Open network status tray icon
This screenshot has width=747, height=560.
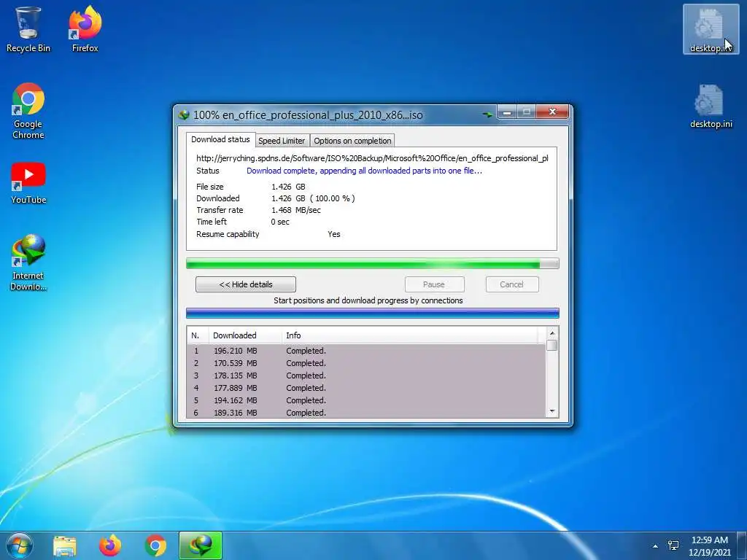[673, 545]
